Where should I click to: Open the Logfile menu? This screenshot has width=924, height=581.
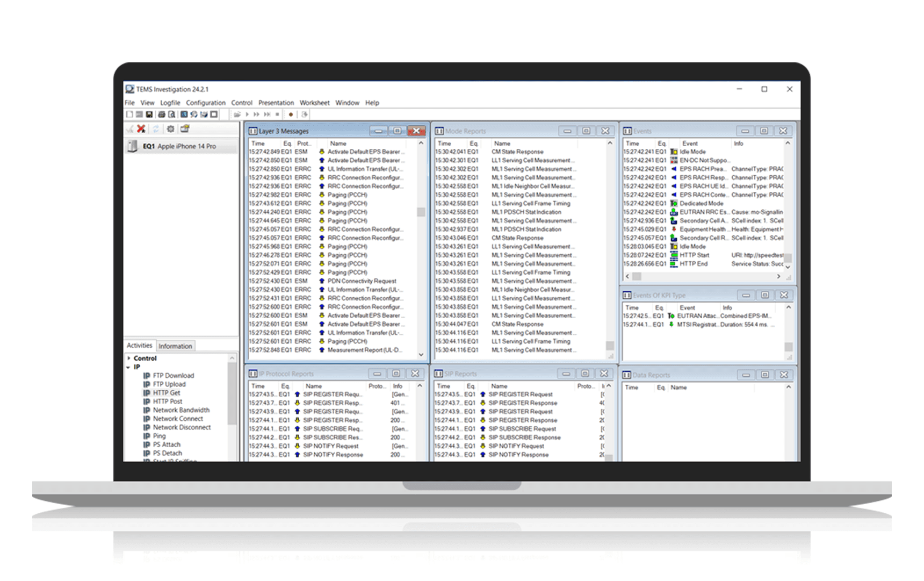tap(170, 103)
